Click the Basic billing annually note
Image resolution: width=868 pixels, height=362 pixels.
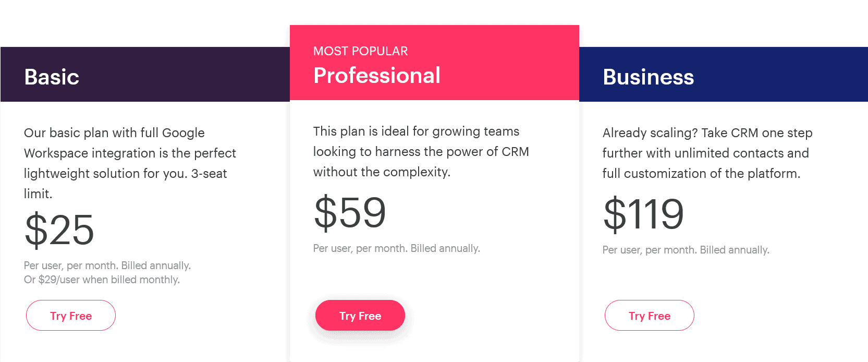coord(107,266)
